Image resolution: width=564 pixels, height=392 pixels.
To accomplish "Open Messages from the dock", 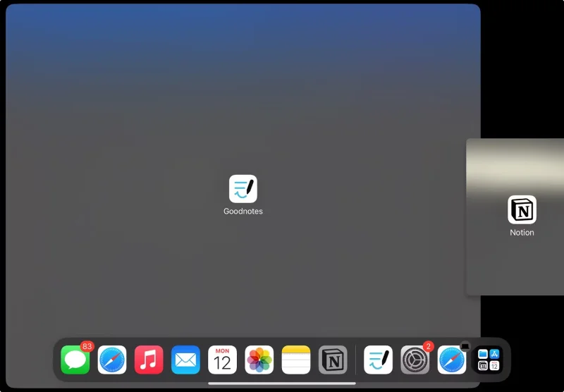I will click(75, 360).
